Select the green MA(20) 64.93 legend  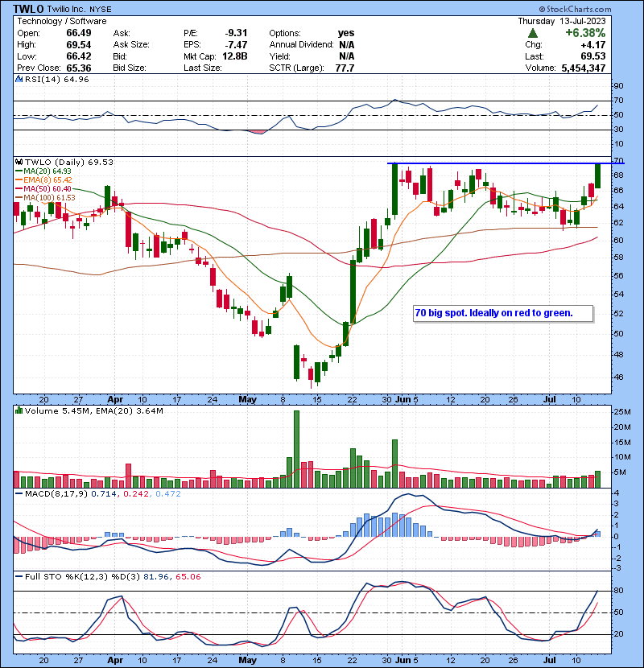coord(43,171)
